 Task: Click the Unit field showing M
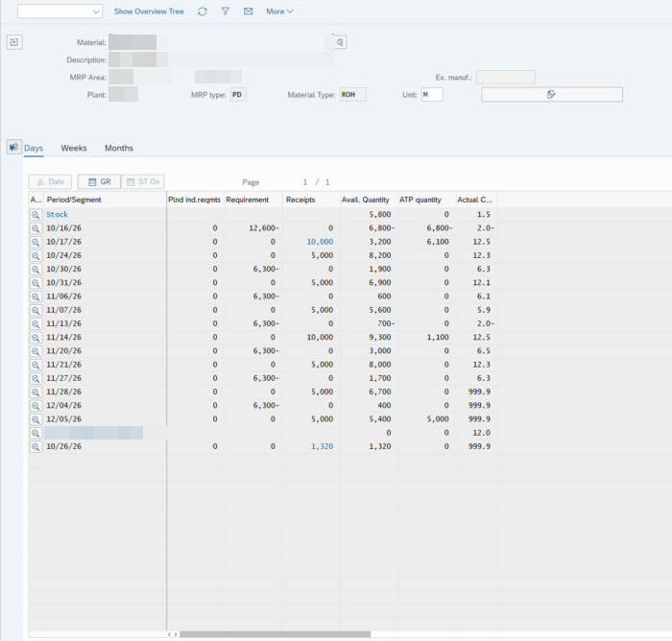point(432,95)
